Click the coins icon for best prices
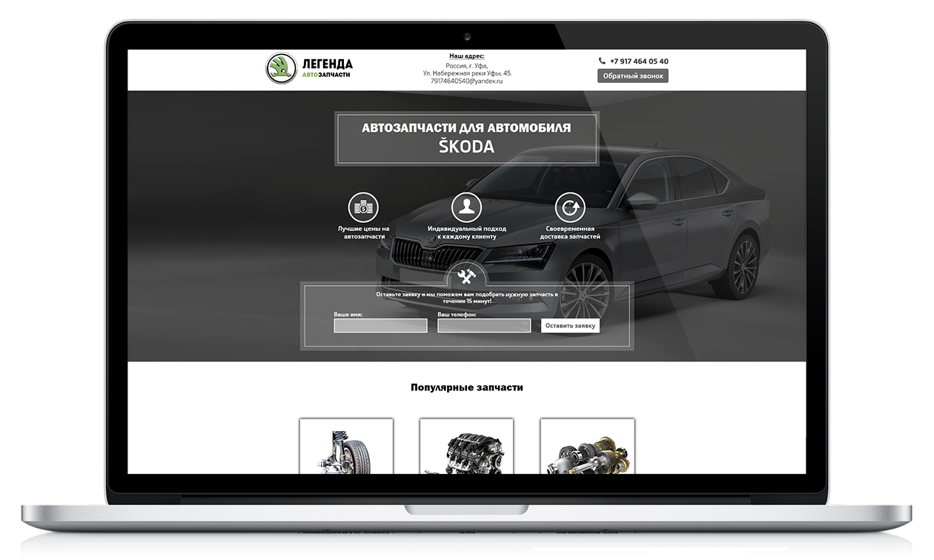This screenshot has width=934, height=560. point(363,207)
